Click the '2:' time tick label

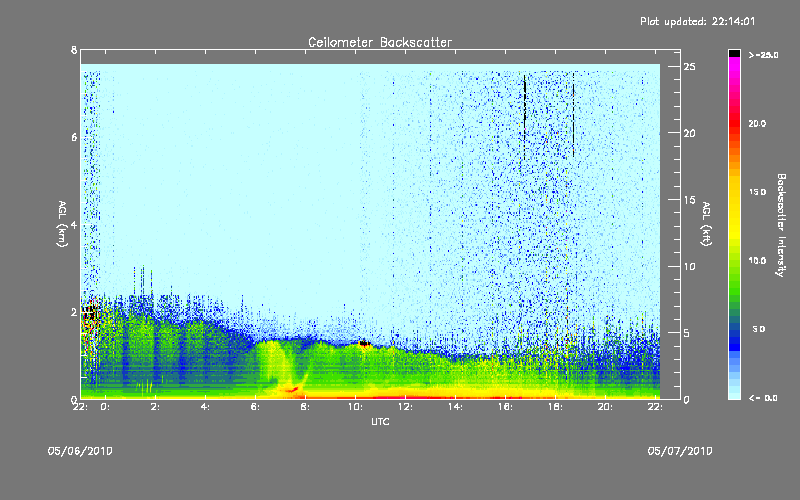click(x=156, y=407)
